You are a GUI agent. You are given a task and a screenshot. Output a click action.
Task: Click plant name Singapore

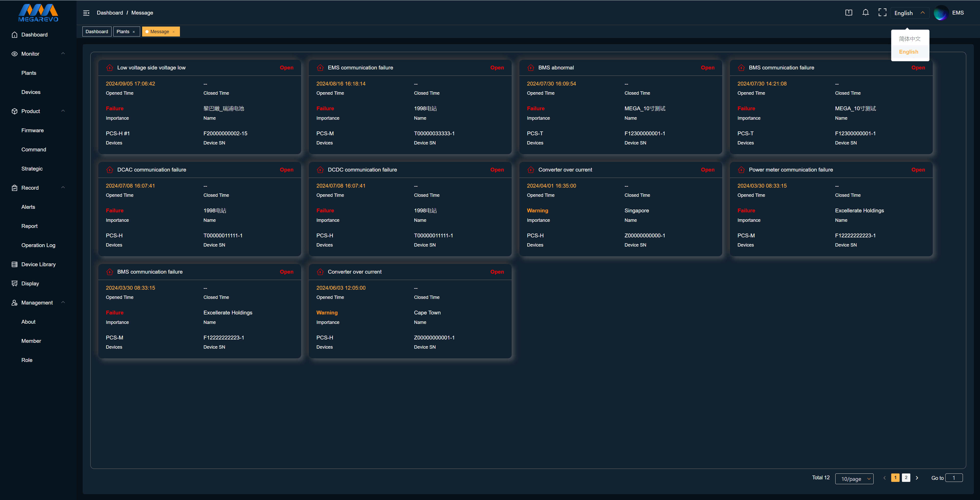[636, 210]
